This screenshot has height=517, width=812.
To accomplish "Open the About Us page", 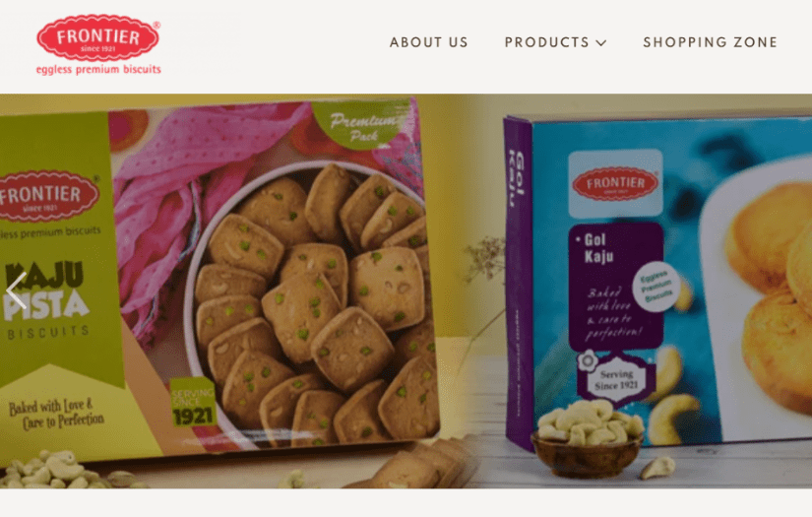I will click(429, 42).
